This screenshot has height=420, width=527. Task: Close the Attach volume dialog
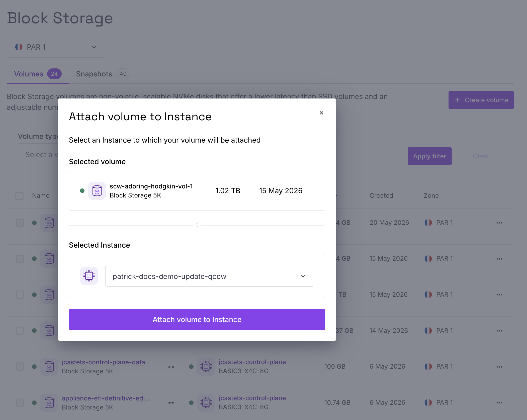(321, 113)
